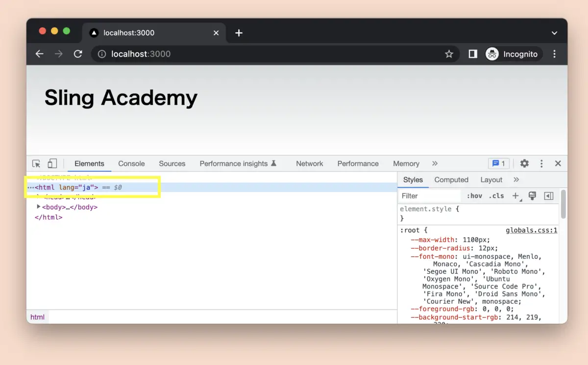Show more DevTools tabs with chevrons
The image size is (588, 365).
(435, 164)
